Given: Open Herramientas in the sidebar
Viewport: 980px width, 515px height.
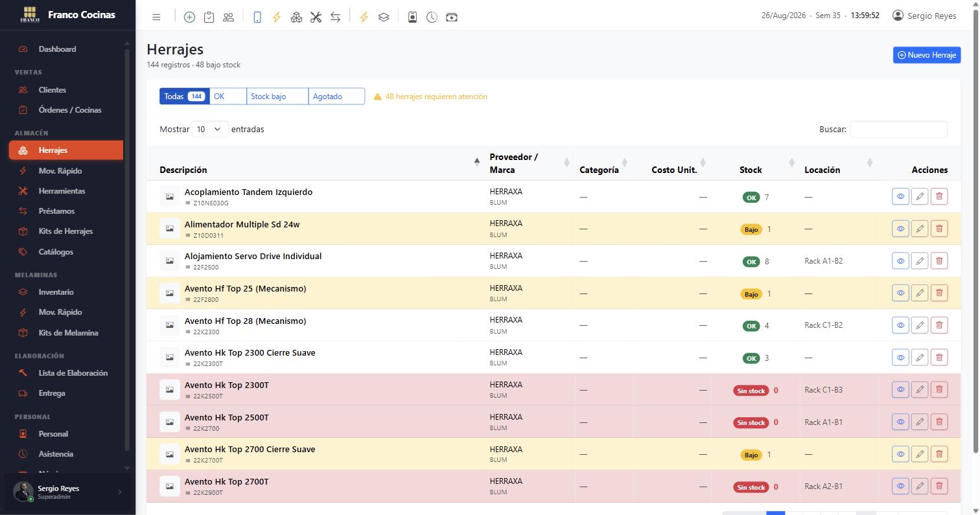Looking at the screenshot, I should coord(66,191).
